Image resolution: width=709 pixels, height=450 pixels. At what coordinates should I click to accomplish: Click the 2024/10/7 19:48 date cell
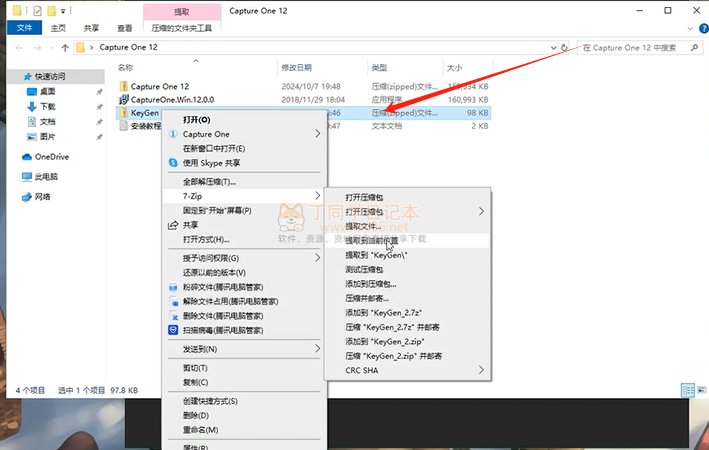click(x=311, y=86)
